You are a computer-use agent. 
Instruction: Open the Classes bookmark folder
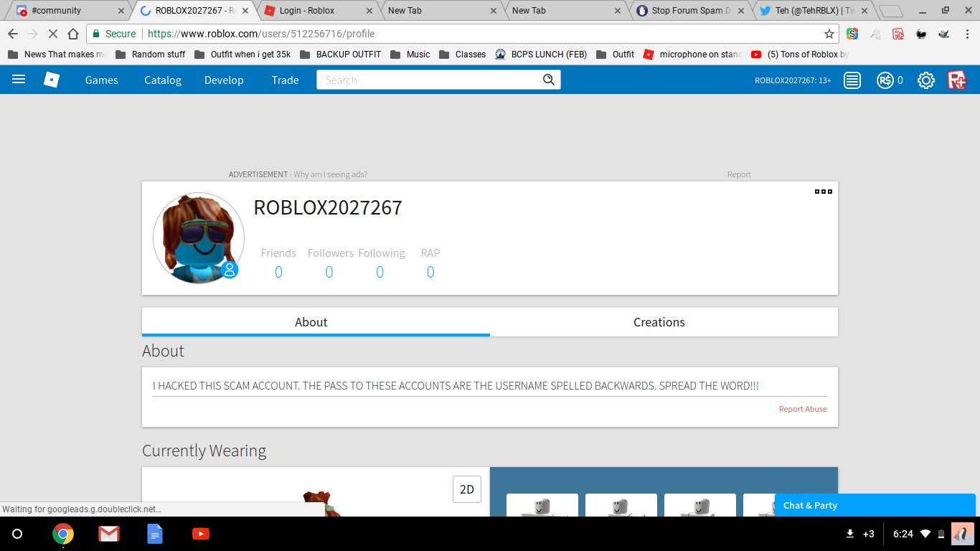tap(463, 55)
